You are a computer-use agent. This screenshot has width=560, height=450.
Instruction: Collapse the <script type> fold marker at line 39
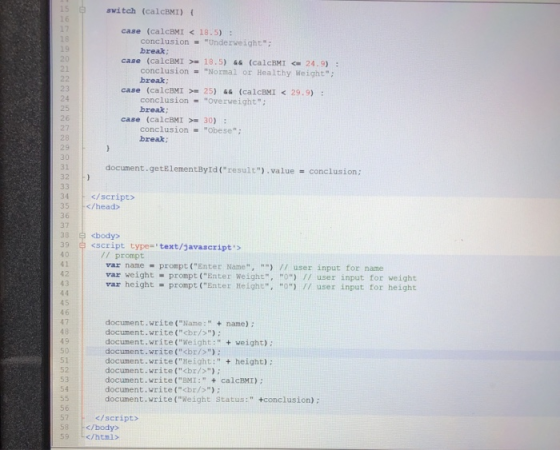click(82, 245)
